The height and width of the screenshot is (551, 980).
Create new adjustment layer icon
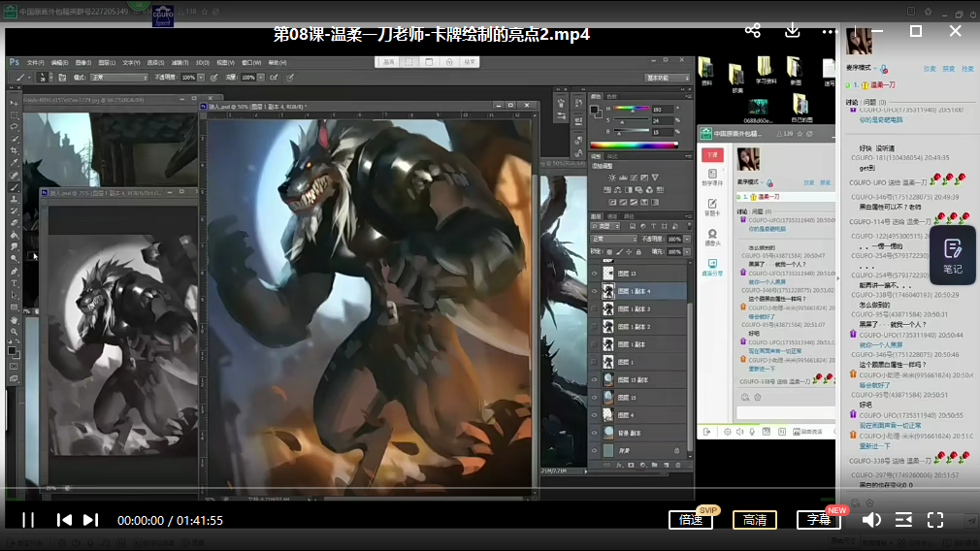tap(642, 466)
